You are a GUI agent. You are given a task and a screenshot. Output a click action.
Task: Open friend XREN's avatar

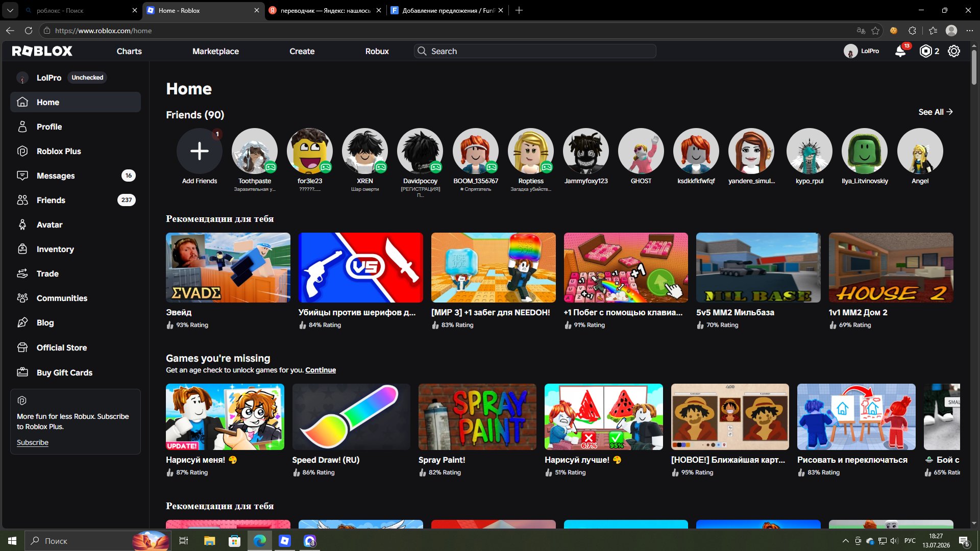pyautogui.click(x=365, y=151)
